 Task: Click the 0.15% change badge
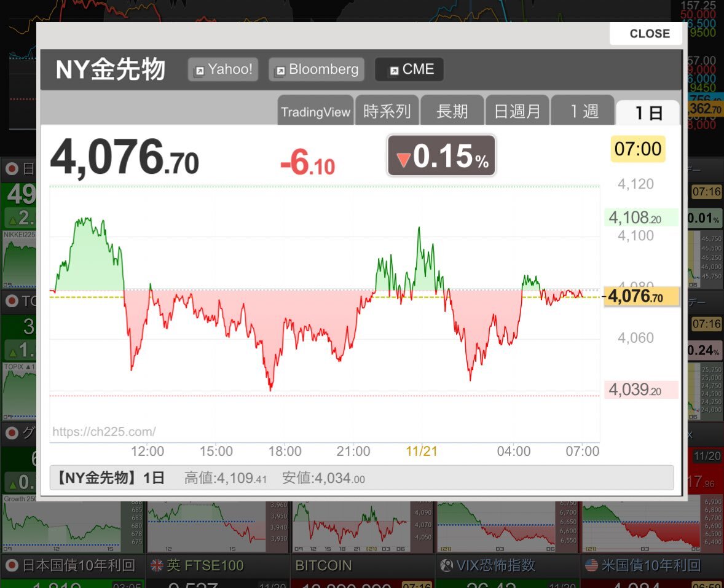click(x=441, y=155)
